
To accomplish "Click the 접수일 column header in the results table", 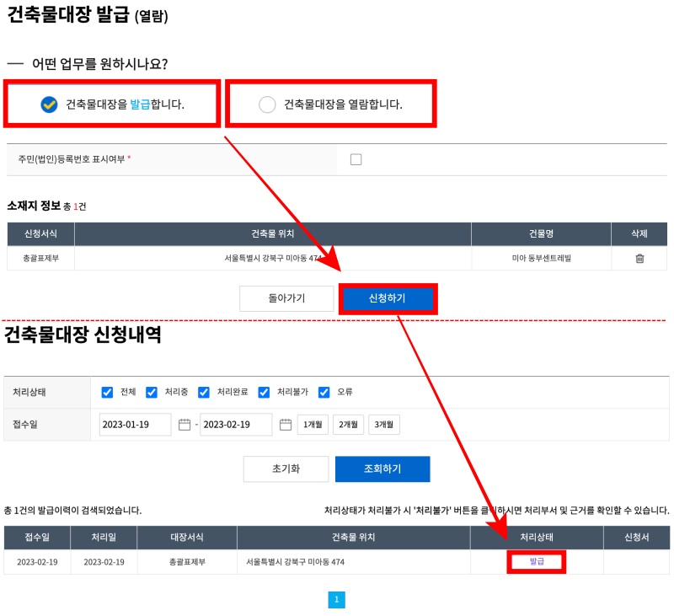I will click(37, 538).
